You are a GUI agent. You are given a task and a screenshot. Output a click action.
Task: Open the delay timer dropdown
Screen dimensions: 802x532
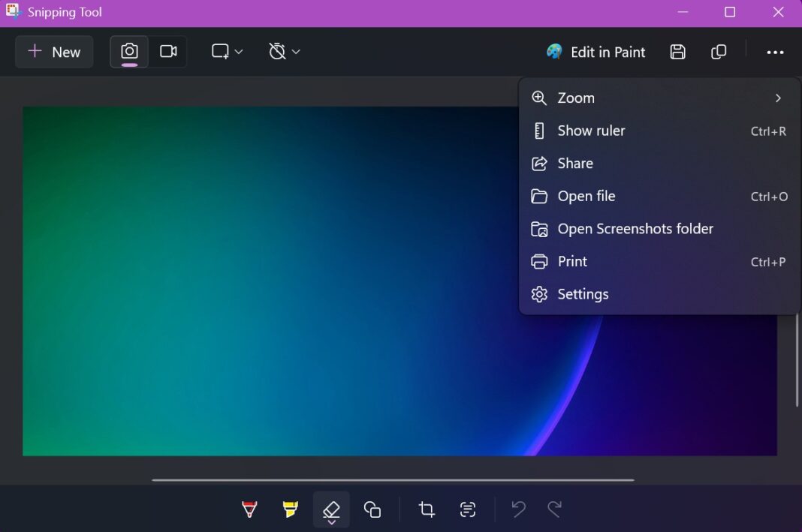[284, 51]
